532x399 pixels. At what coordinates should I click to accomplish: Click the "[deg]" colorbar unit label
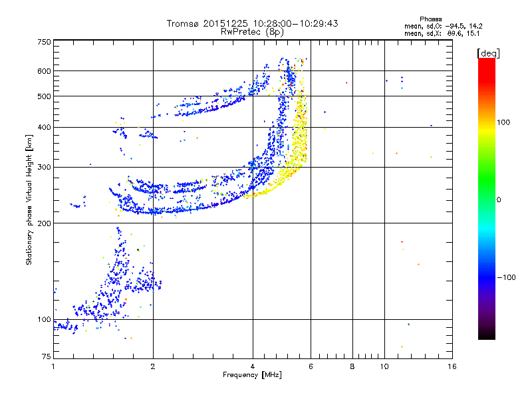pos(488,54)
